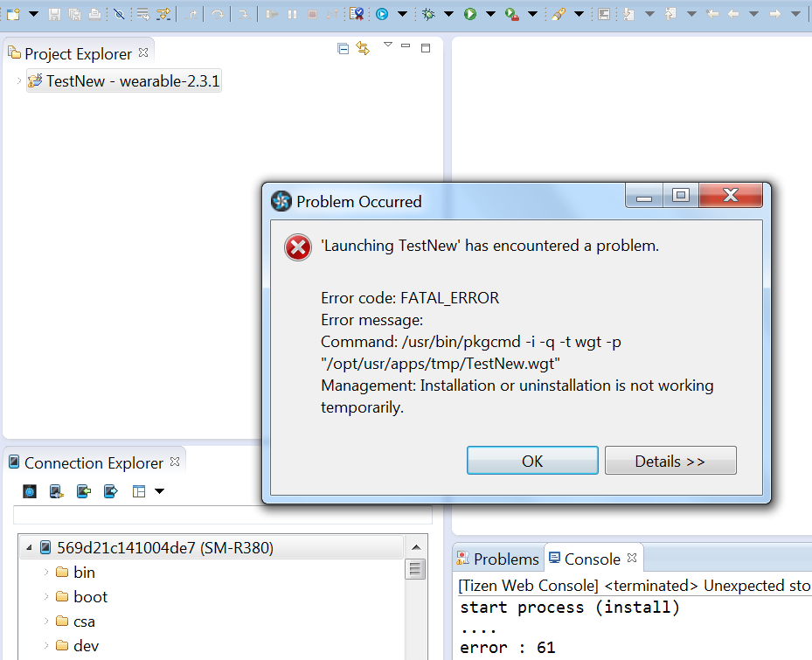This screenshot has width=812, height=660.
Task: Click the Details >> button
Action: pos(670,461)
